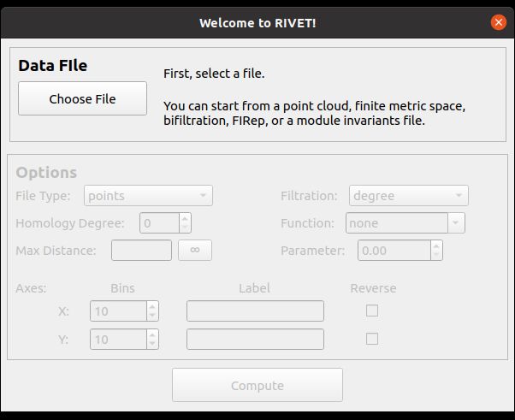Increase the X axis Bins count
The width and height of the screenshot is (515, 420).
[152, 307]
